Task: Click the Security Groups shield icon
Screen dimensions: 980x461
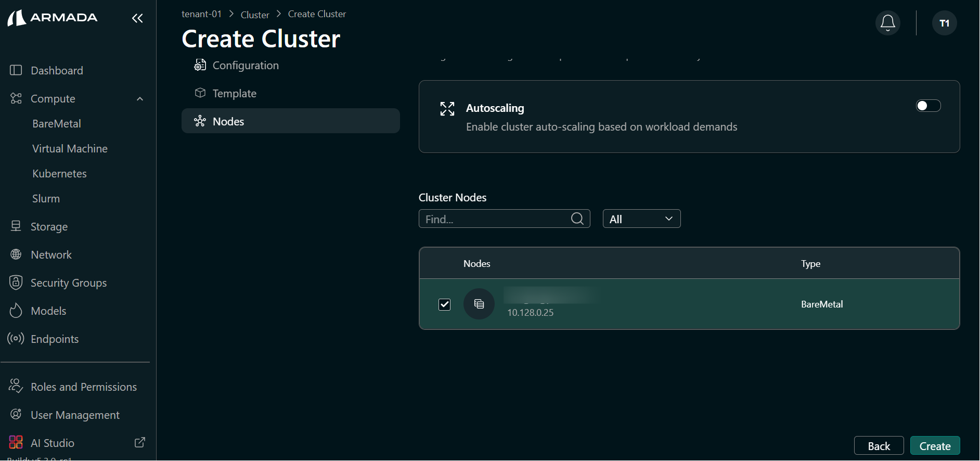Action: click(x=16, y=283)
